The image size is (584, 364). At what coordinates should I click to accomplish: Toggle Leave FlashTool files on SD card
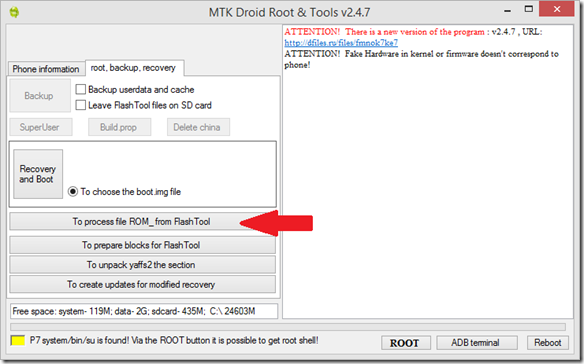tap(80, 105)
